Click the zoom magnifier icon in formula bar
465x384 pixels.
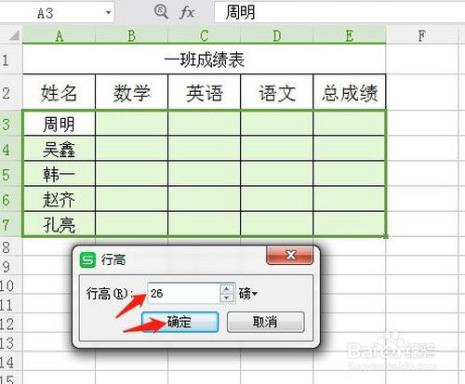pyautogui.click(x=161, y=12)
